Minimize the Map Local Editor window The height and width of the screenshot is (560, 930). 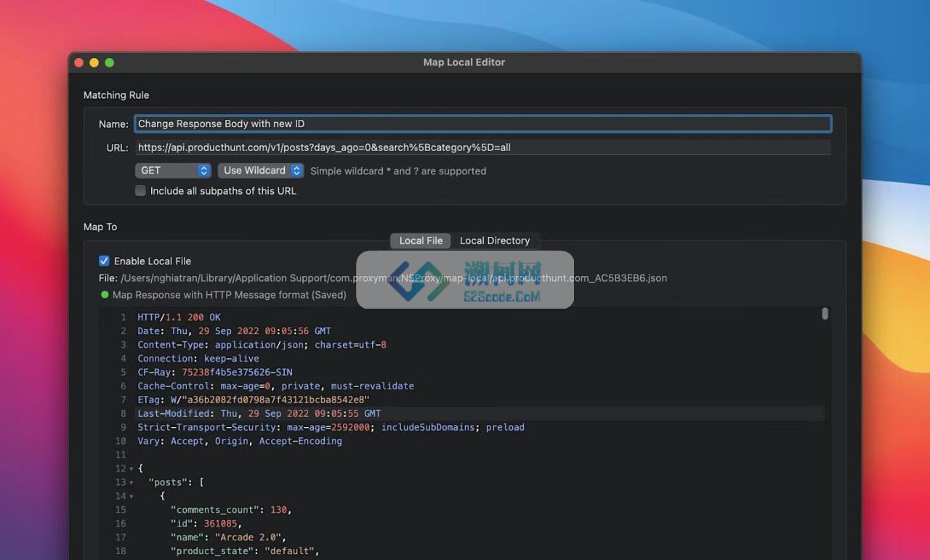pyautogui.click(x=94, y=62)
